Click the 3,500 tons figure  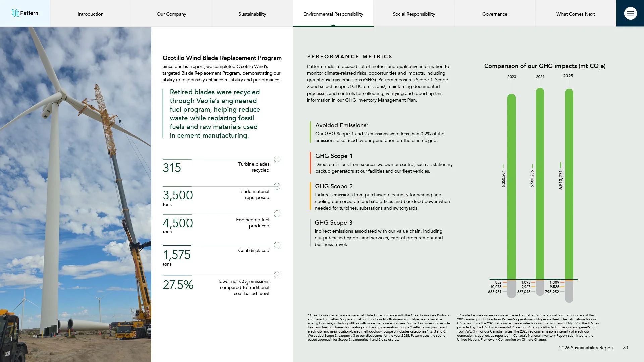click(178, 195)
